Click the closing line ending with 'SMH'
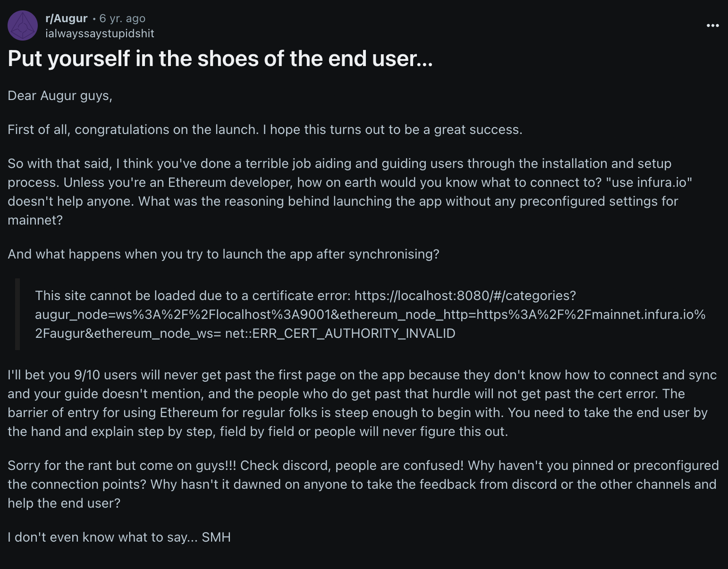The height and width of the screenshot is (569, 728). point(119,537)
